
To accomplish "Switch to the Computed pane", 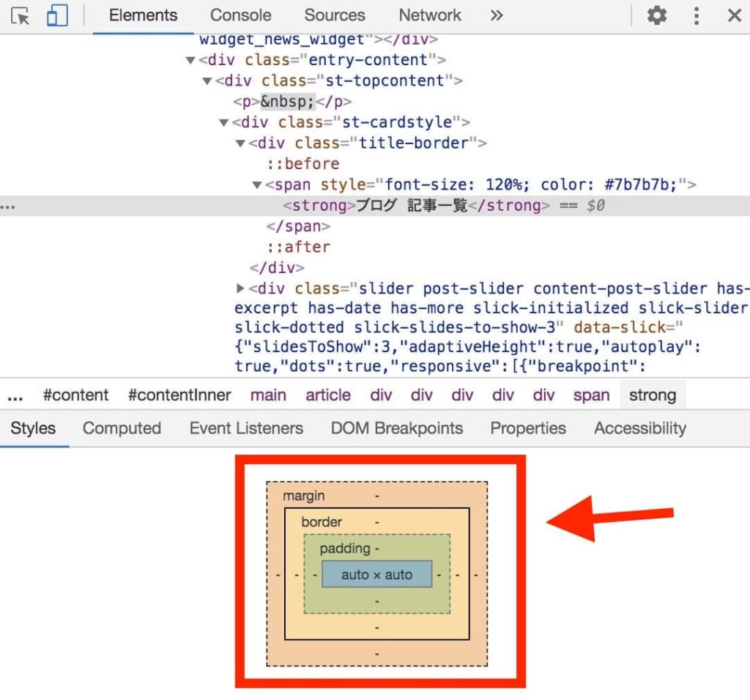I will pyautogui.click(x=122, y=428).
